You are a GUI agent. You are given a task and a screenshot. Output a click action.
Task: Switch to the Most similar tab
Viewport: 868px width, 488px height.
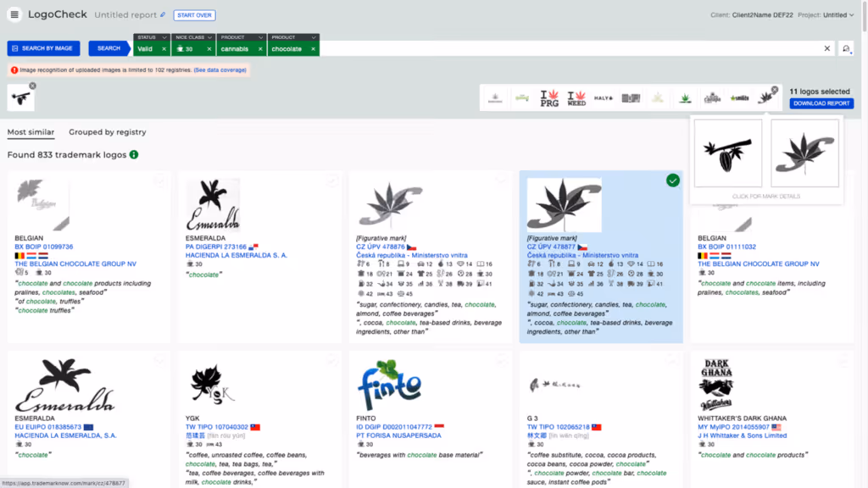[x=31, y=132]
